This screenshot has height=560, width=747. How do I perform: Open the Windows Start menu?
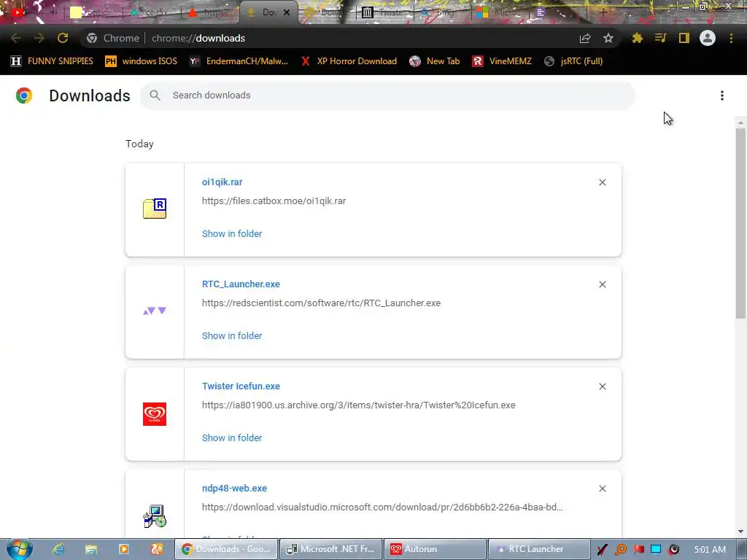tap(19, 549)
